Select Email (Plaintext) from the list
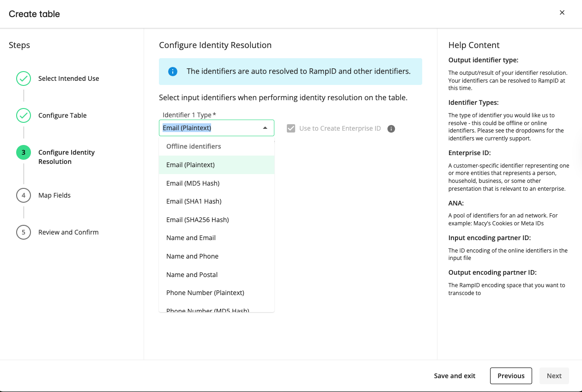 pyautogui.click(x=190, y=165)
